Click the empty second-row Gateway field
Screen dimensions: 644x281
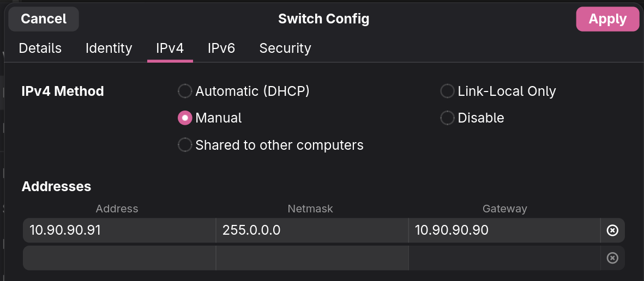[504, 258]
